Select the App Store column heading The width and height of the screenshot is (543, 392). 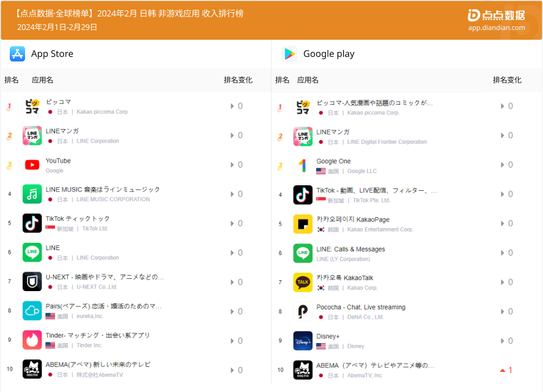click(x=53, y=54)
